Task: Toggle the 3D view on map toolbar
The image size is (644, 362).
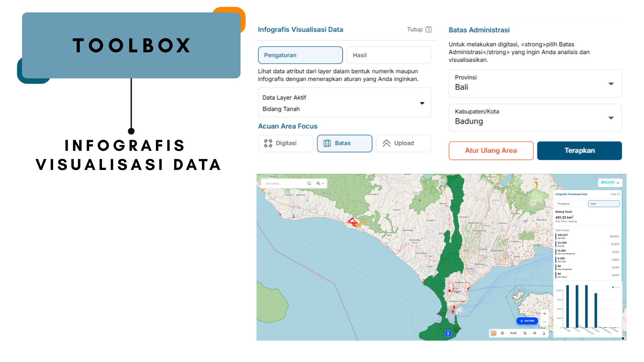Action: point(535,333)
